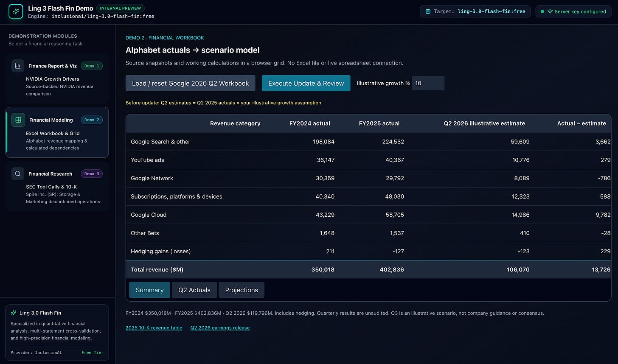The height and width of the screenshot is (364, 618).
Task: Click the -127 cell for Hedging gains
Action: (398, 251)
